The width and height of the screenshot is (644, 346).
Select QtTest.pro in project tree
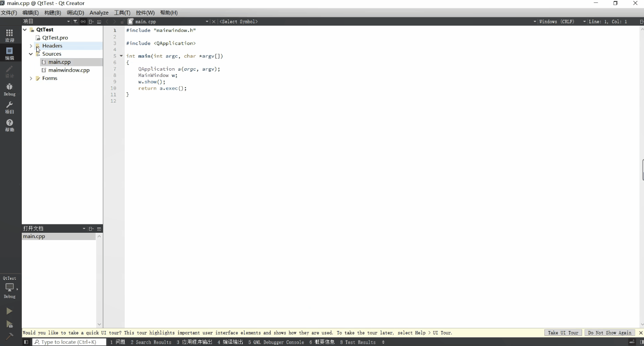(55, 38)
